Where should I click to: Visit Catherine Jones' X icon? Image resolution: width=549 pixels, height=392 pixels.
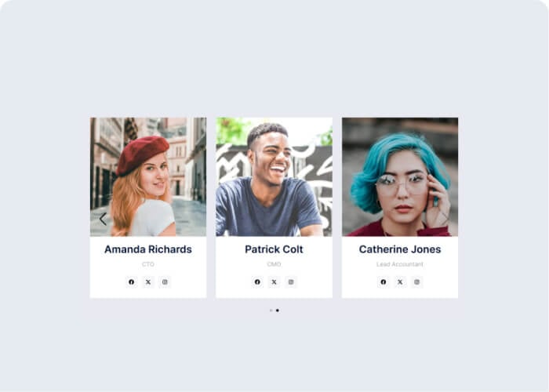[x=400, y=281]
